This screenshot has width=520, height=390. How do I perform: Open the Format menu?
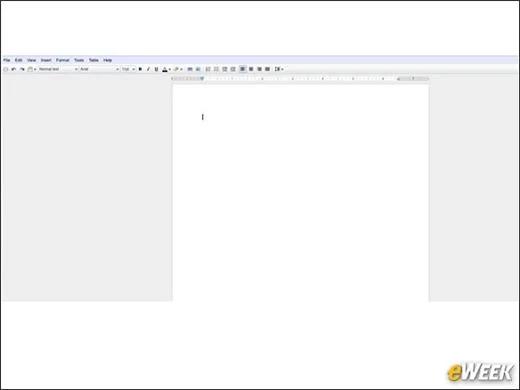tap(62, 60)
